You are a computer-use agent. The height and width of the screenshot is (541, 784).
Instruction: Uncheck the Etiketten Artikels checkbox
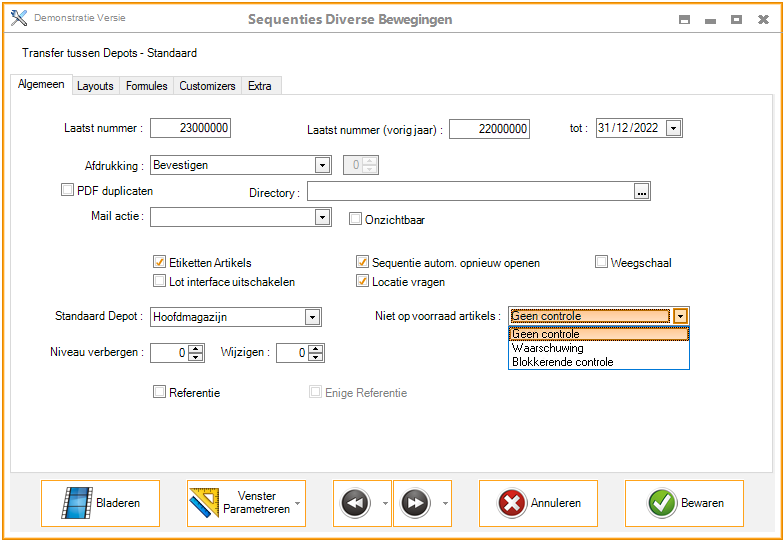(x=160, y=263)
